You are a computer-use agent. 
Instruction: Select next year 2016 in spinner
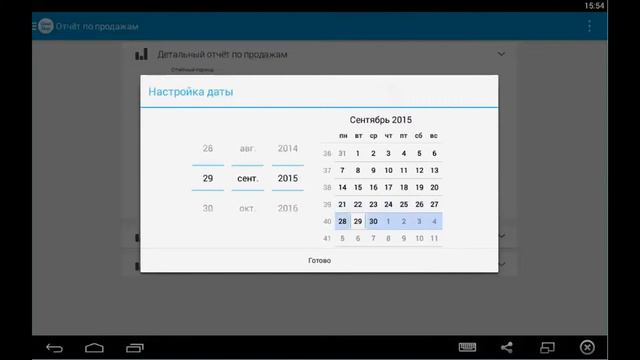[x=288, y=208]
